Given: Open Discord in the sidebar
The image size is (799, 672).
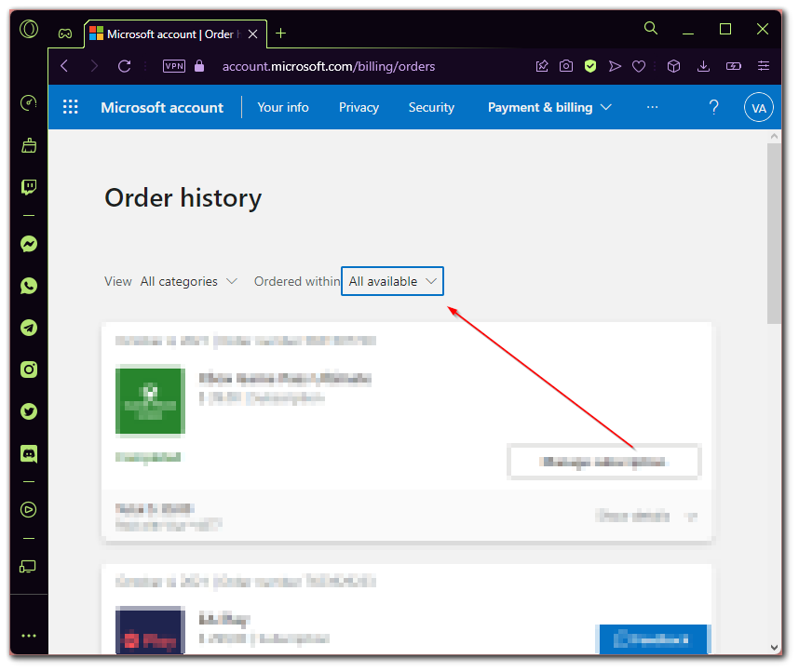Looking at the screenshot, I should (x=29, y=453).
